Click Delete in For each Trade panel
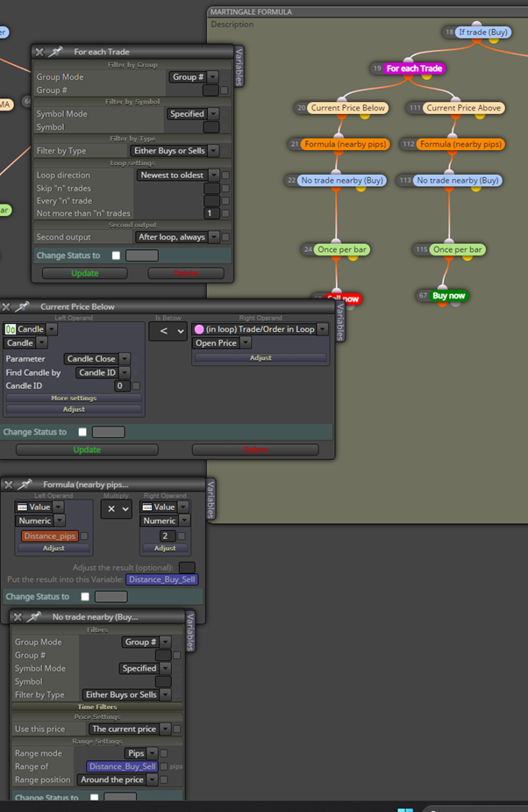Screen dimensions: 528x812 point(186,273)
